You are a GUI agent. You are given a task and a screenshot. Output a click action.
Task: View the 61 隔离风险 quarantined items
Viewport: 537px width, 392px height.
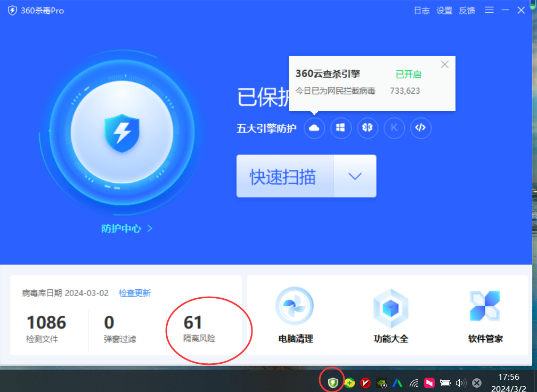pyautogui.click(x=200, y=328)
